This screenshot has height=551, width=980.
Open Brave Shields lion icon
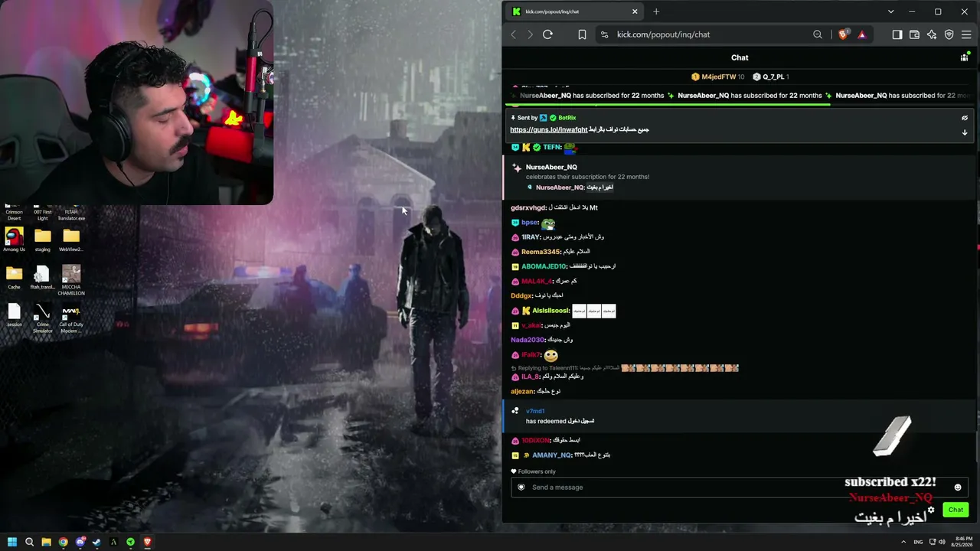click(843, 34)
